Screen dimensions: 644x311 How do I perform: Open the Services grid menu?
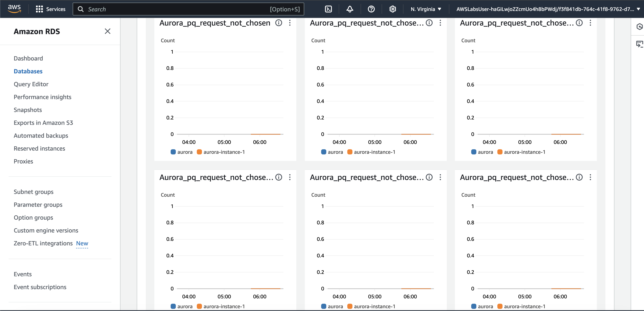pyautogui.click(x=51, y=9)
